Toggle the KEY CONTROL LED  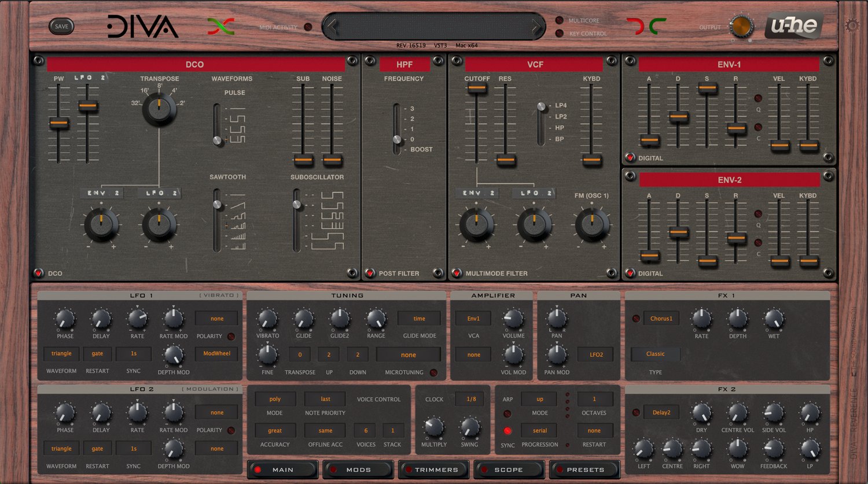[x=559, y=34]
